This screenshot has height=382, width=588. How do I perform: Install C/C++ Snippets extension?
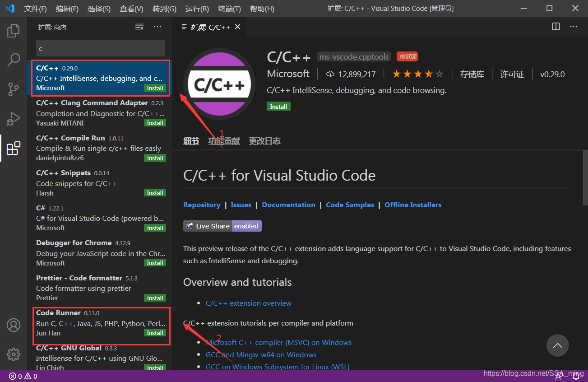coord(155,193)
